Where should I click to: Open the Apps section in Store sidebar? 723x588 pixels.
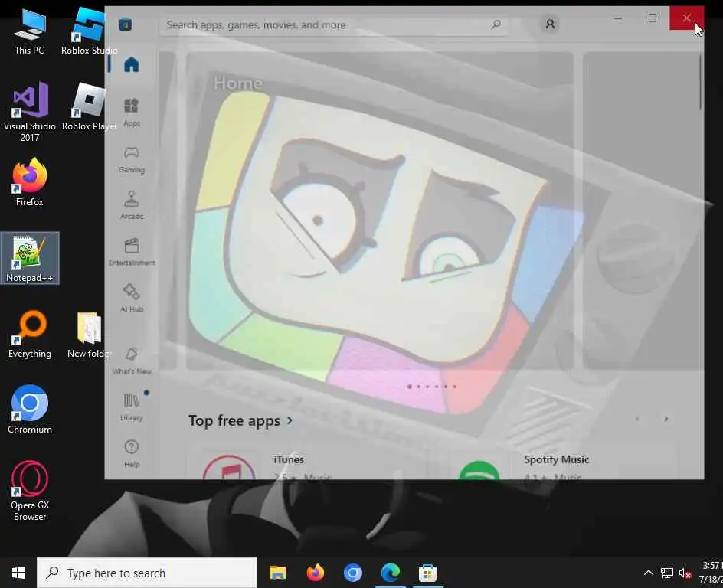(132, 113)
